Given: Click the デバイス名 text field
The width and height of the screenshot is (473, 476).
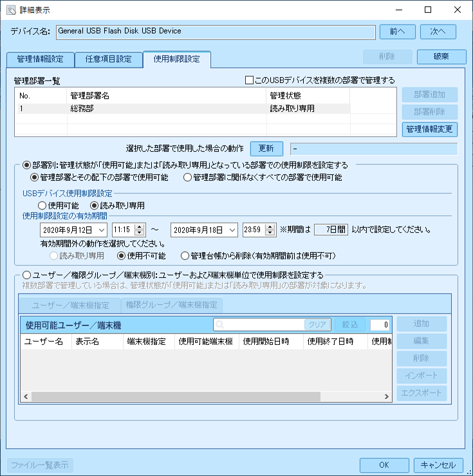Looking at the screenshot, I should point(216,32).
